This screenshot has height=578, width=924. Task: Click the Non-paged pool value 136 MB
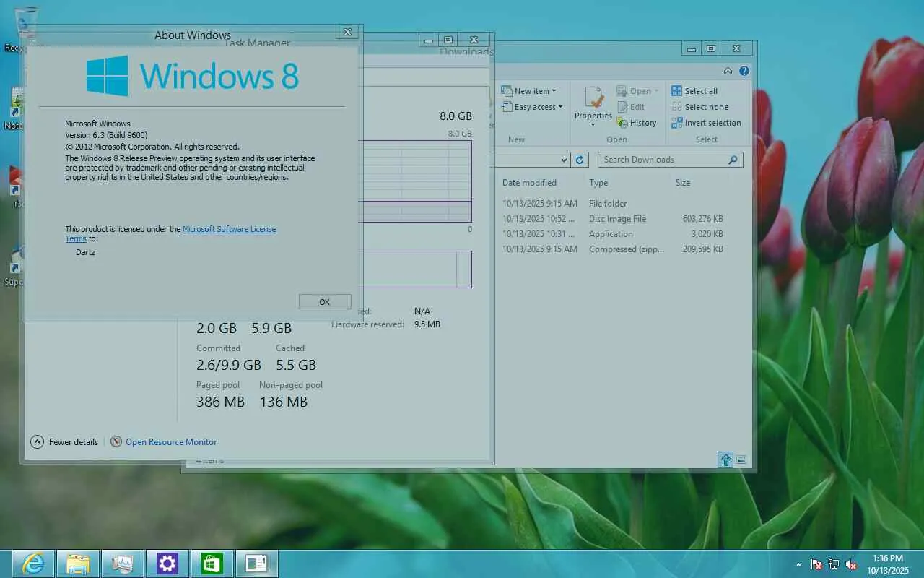click(283, 402)
